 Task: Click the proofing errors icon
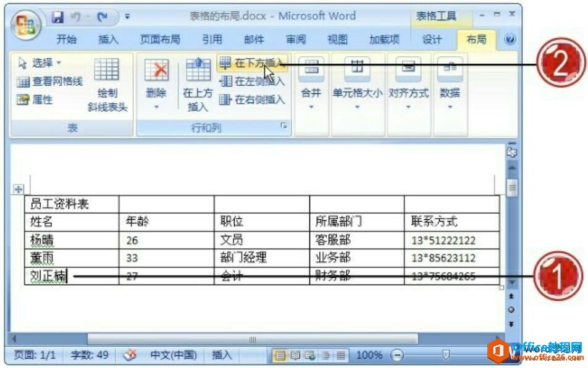(x=130, y=354)
